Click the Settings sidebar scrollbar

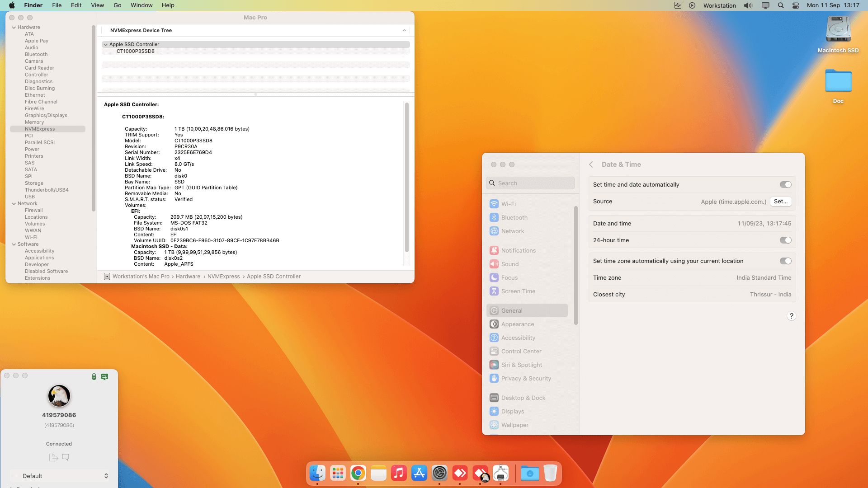pyautogui.click(x=576, y=265)
